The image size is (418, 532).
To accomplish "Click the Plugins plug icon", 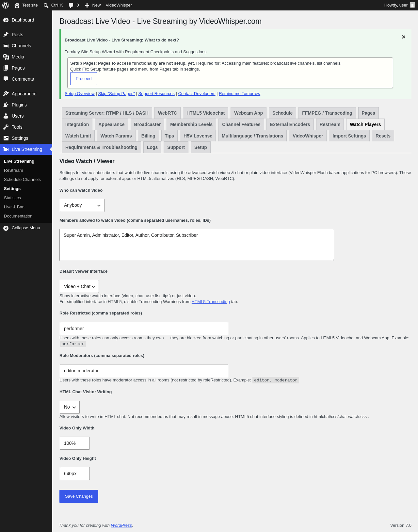I will (x=6, y=105).
